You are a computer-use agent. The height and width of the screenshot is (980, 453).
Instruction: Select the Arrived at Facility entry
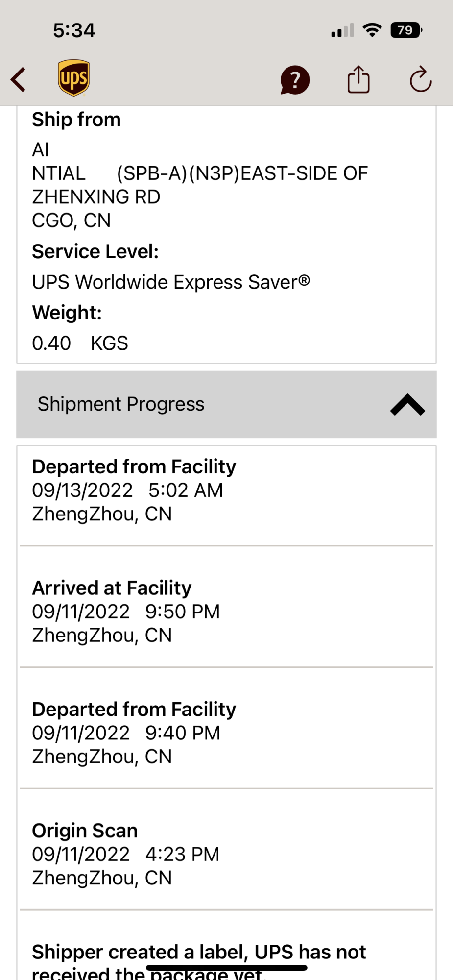[x=126, y=611]
